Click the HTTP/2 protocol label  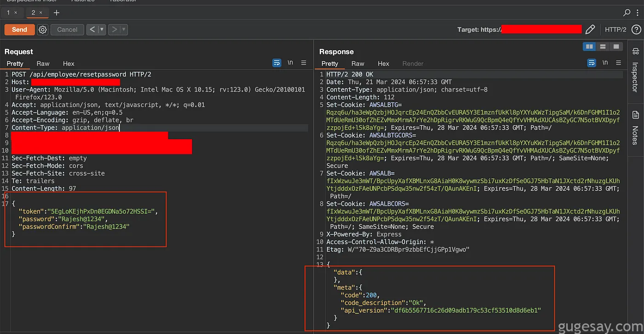(x=615, y=29)
